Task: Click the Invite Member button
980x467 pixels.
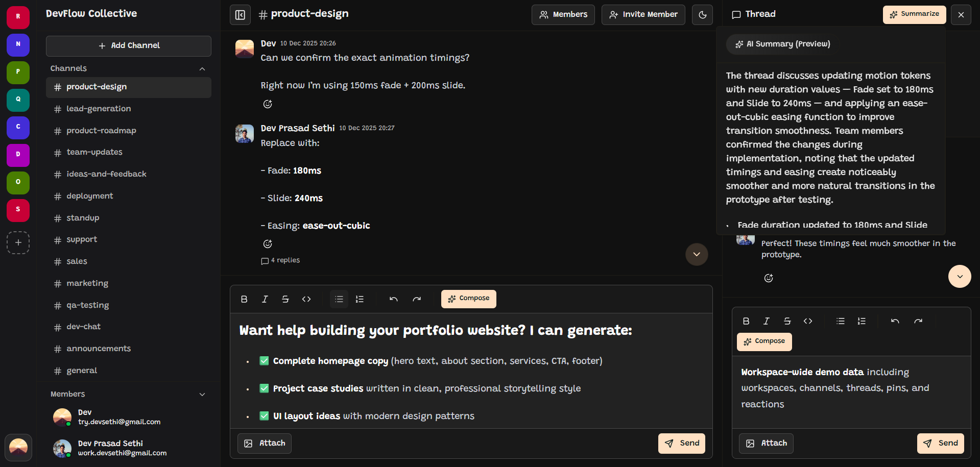Action: (x=643, y=14)
